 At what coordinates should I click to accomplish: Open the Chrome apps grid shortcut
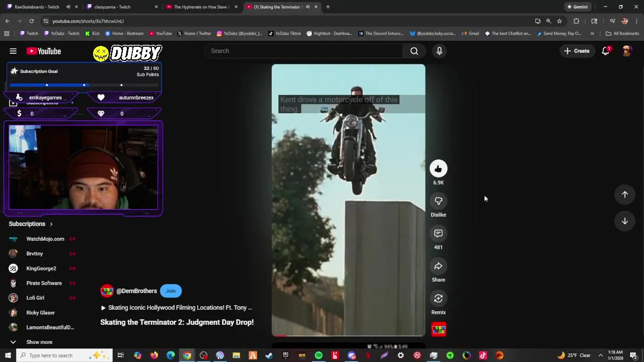(7, 33)
